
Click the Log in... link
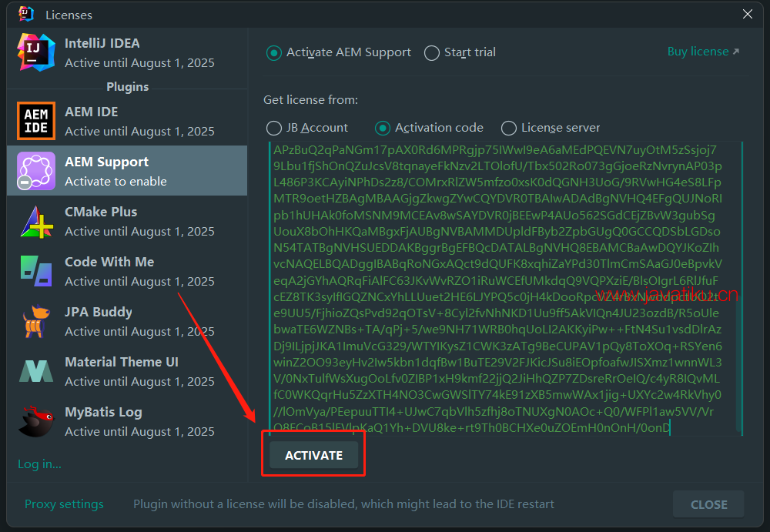click(39, 463)
